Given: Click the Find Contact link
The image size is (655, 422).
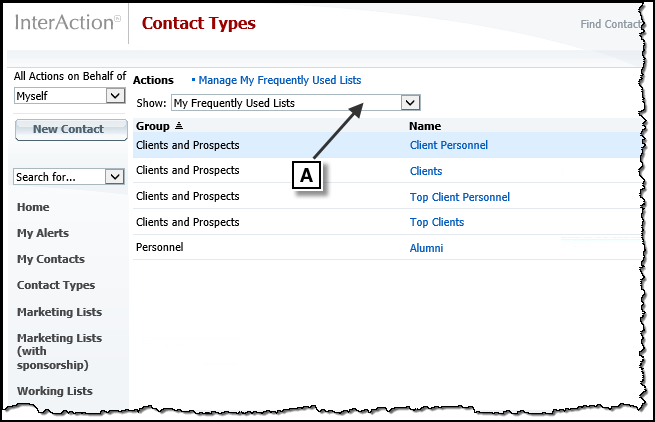Looking at the screenshot, I should pos(610,24).
